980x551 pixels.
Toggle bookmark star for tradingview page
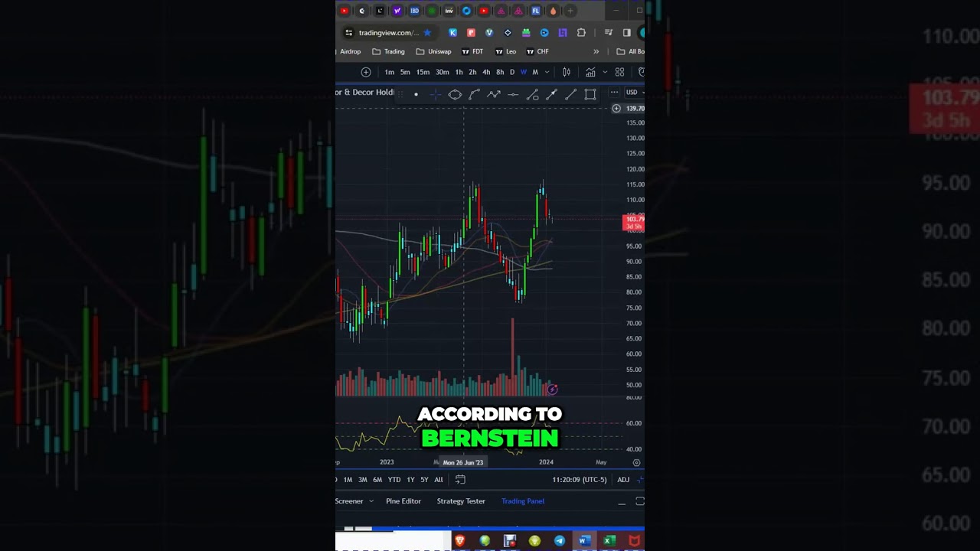(x=427, y=33)
